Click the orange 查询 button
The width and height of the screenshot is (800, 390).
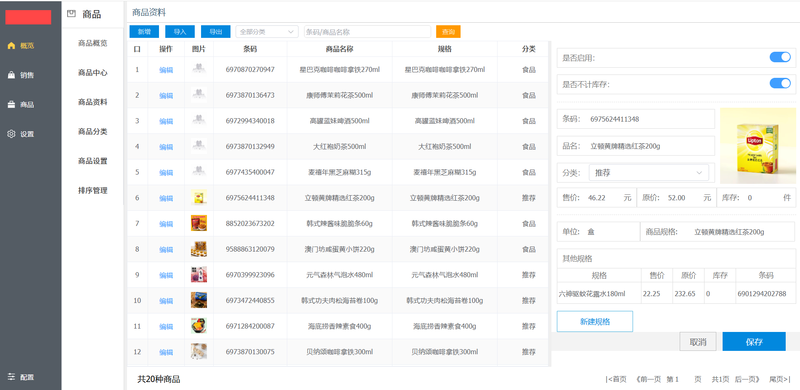coord(448,32)
